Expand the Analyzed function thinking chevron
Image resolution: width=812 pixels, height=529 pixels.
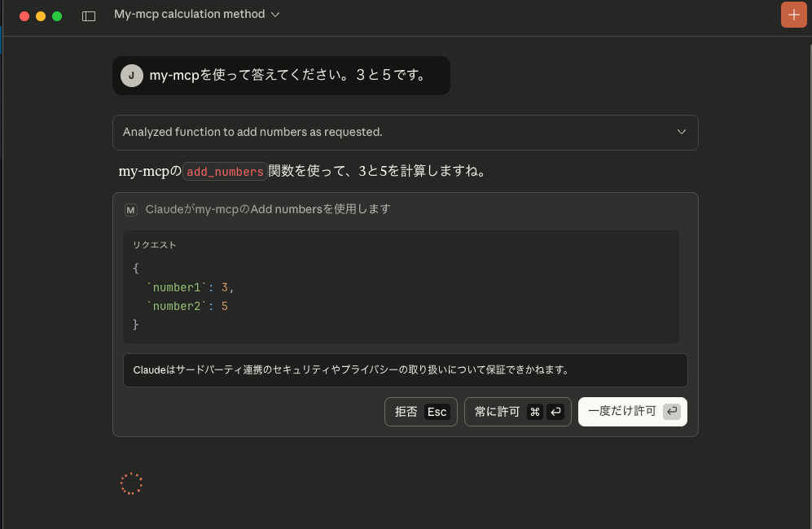[682, 132]
